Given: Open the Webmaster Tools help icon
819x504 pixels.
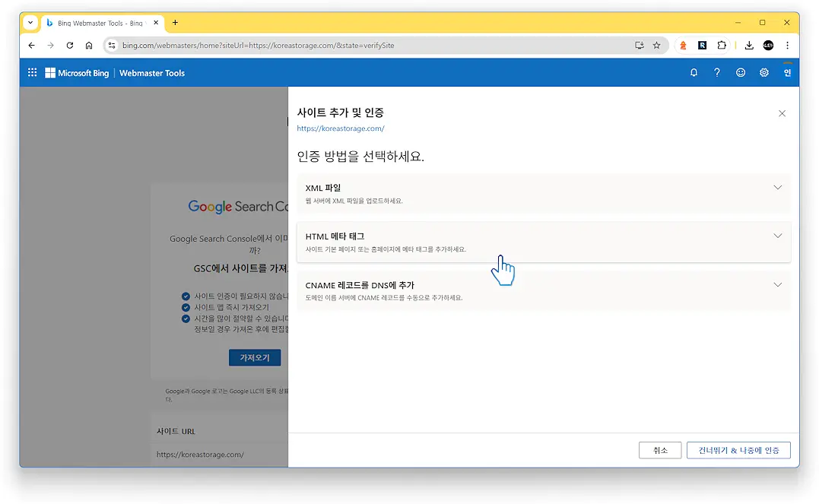Looking at the screenshot, I should point(716,72).
